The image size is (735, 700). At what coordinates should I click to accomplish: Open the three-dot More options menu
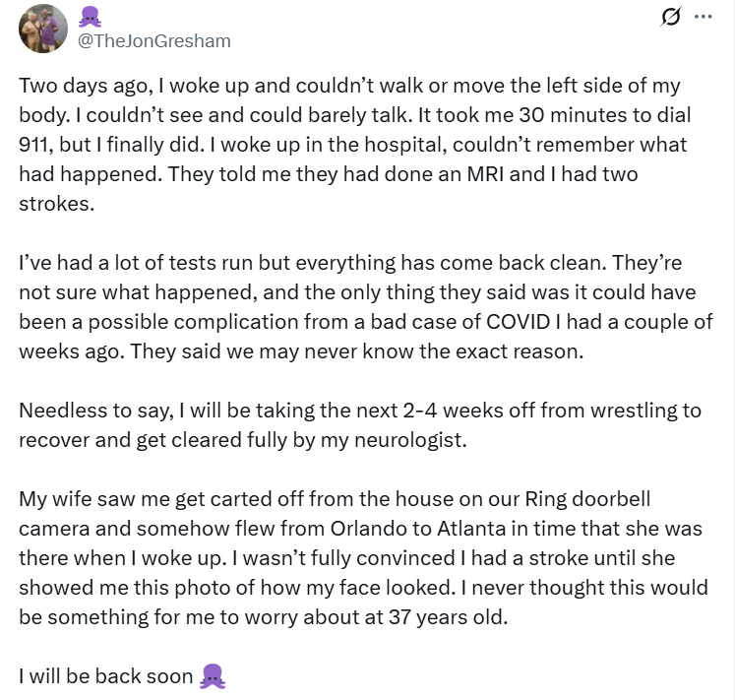click(x=703, y=17)
